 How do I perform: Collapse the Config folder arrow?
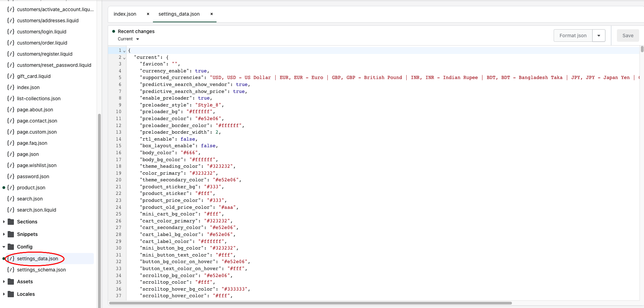(4, 247)
